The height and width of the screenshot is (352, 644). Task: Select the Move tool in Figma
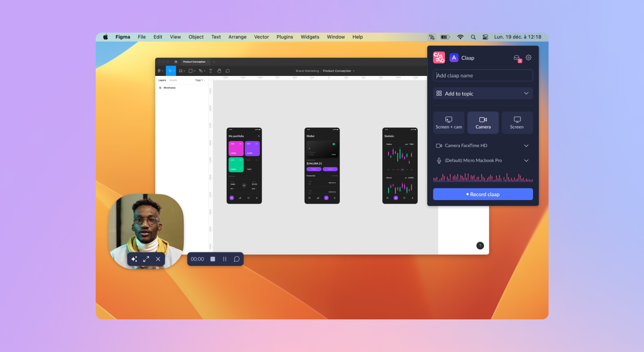170,71
